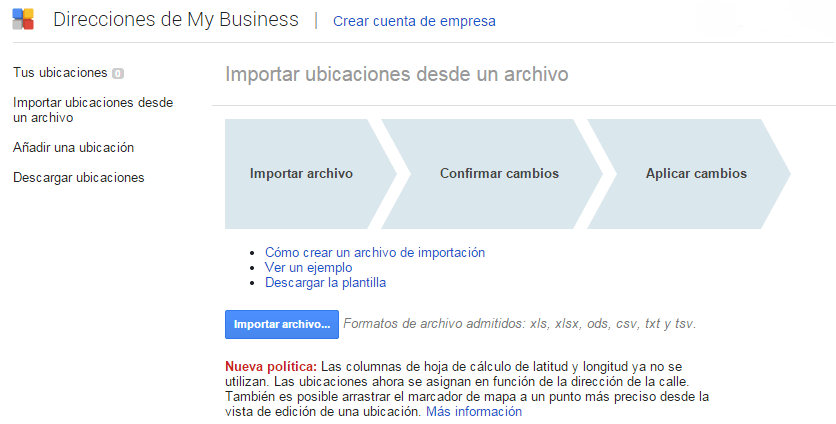This screenshot has height=424, width=836.
Task: Open 'Cómo crear un archivo de importación' link
Action: (x=374, y=253)
